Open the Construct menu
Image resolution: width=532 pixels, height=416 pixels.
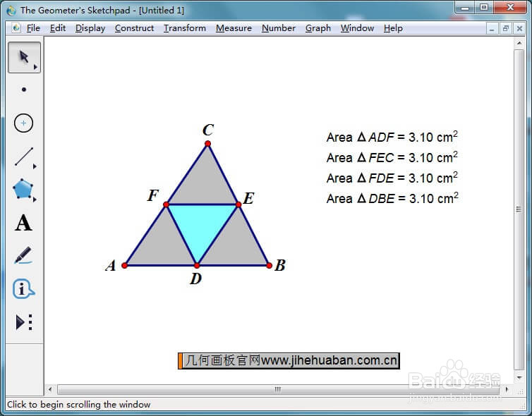134,28
